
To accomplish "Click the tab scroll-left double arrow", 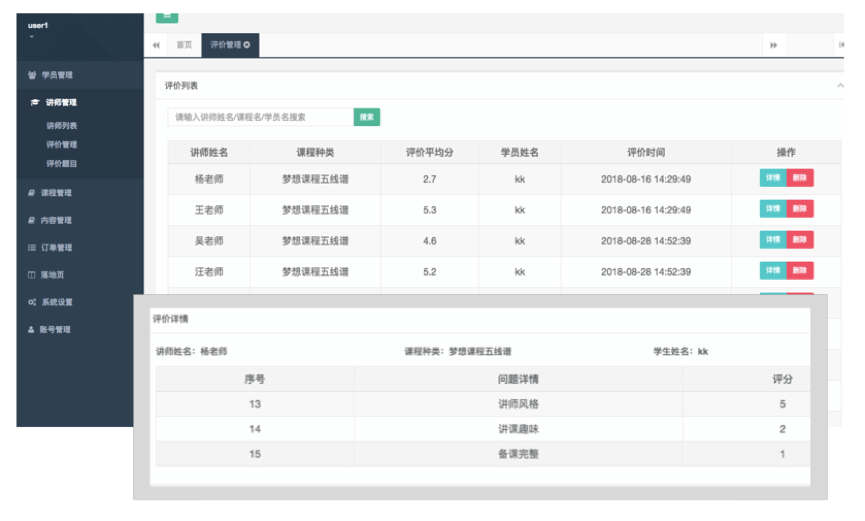I will coord(156,45).
